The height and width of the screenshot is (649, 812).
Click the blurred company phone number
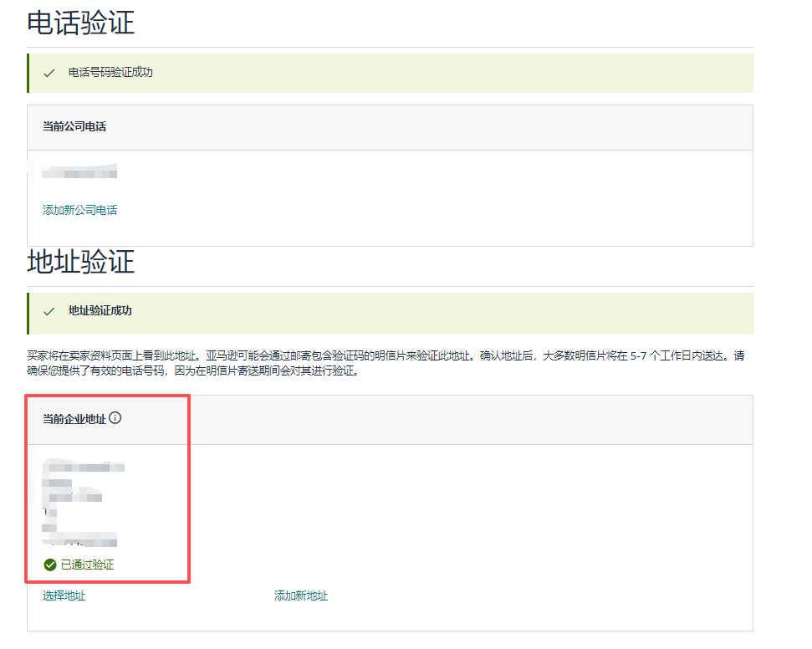tap(79, 173)
